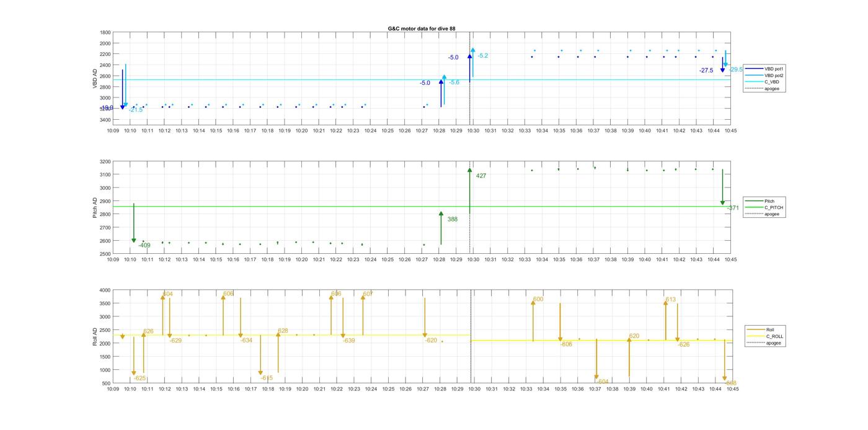Click the '-604' roll data label

tap(602, 382)
